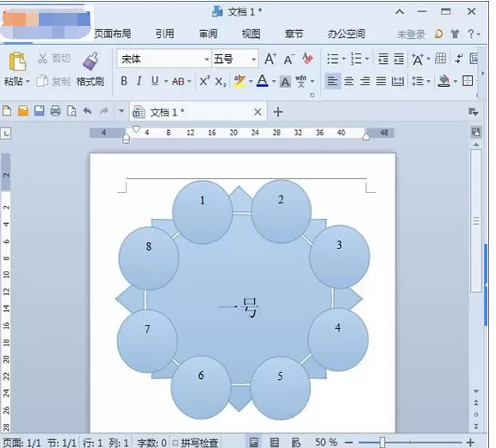Apply text highlight color

(239, 81)
